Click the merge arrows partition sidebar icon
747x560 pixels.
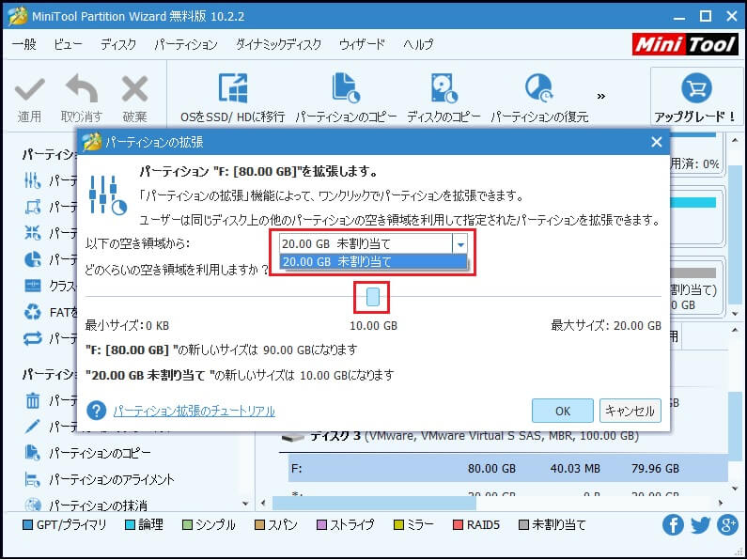click(x=32, y=233)
